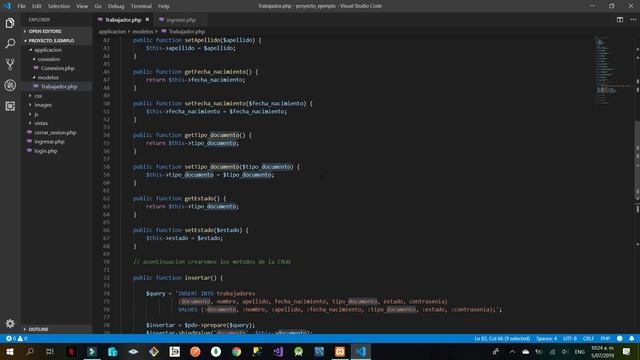
Task: Click 'applicacion' in the breadcrumb
Action: click(112, 31)
